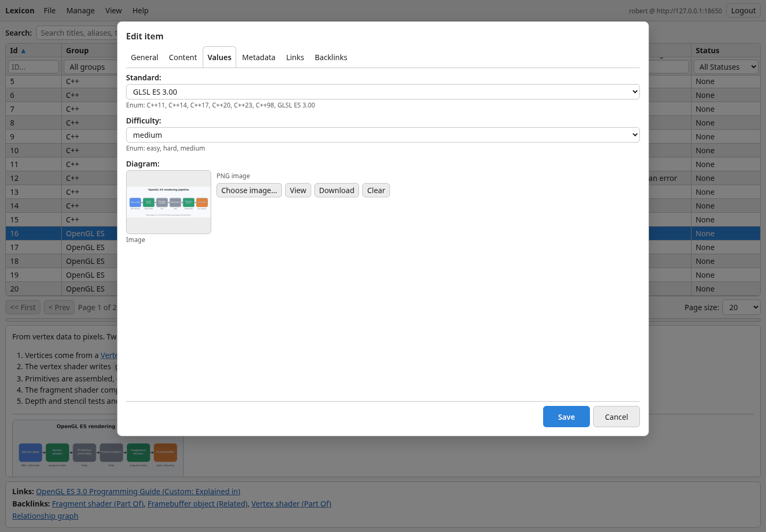Click the ID filter input field
The image size is (766, 532).
tap(34, 67)
